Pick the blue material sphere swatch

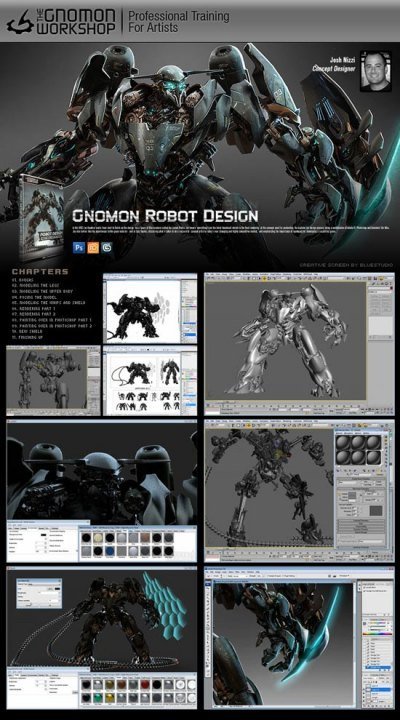pyautogui.click(x=109, y=550)
